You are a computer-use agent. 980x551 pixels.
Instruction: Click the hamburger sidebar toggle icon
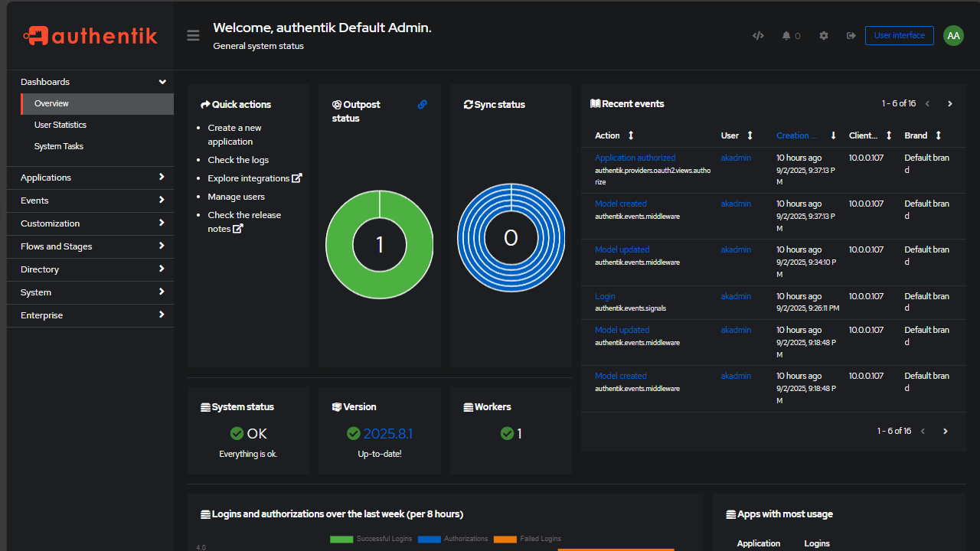coord(193,36)
